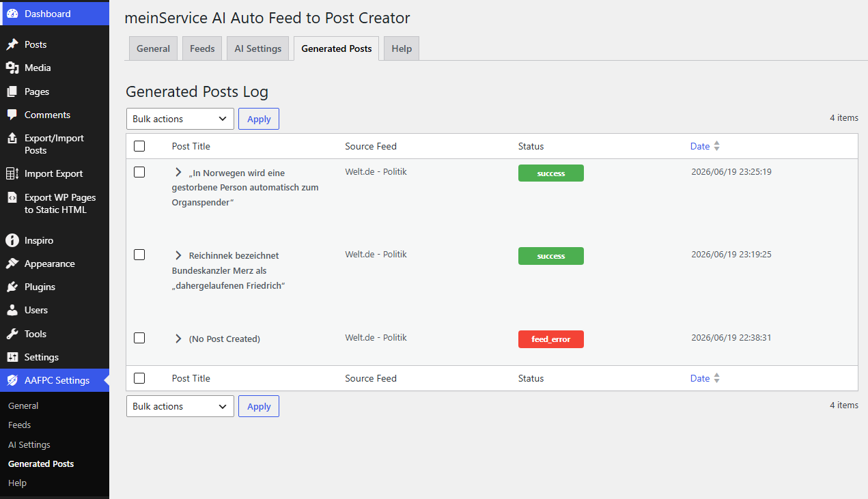Open the Feeds tab

(x=202, y=48)
